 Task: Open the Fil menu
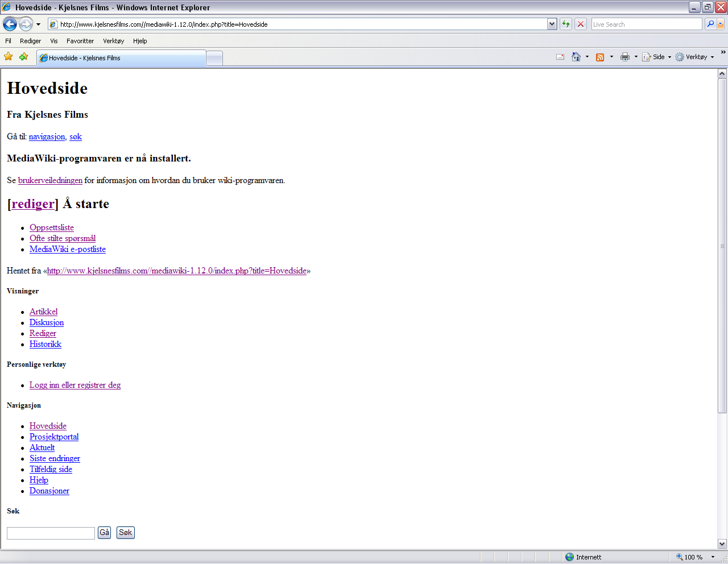pos(8,41)
